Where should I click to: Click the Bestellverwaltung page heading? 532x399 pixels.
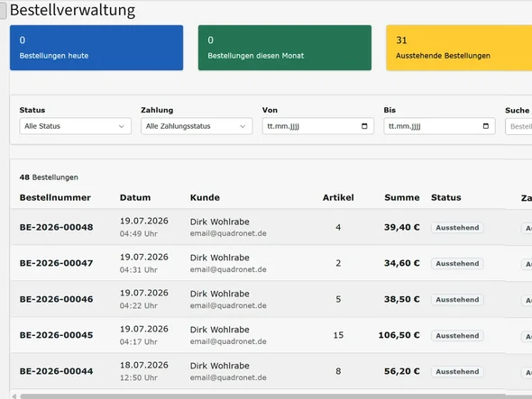pyautogui.click(x=72, y=10)
